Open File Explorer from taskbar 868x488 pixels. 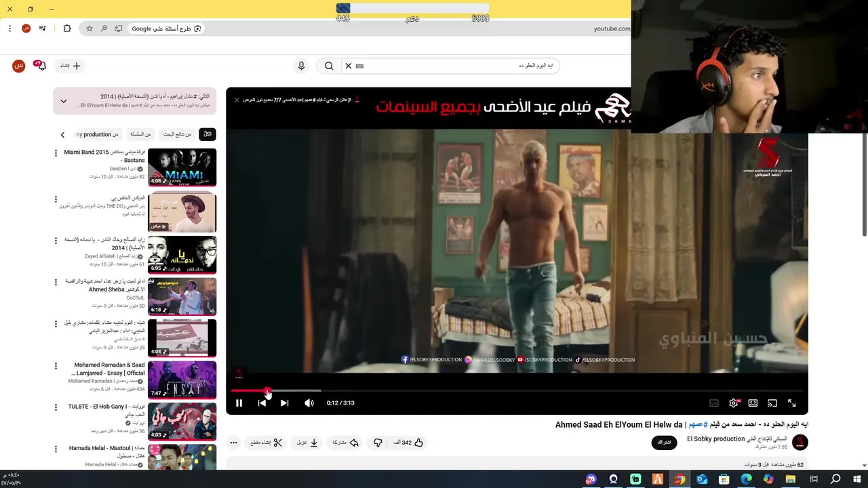pyautogui.click(x=791, y=479)
